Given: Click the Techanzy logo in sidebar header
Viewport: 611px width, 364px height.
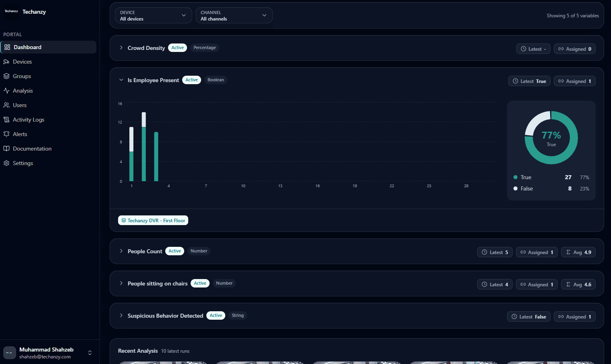Looking at the screenshot, I should pos(11,11).
